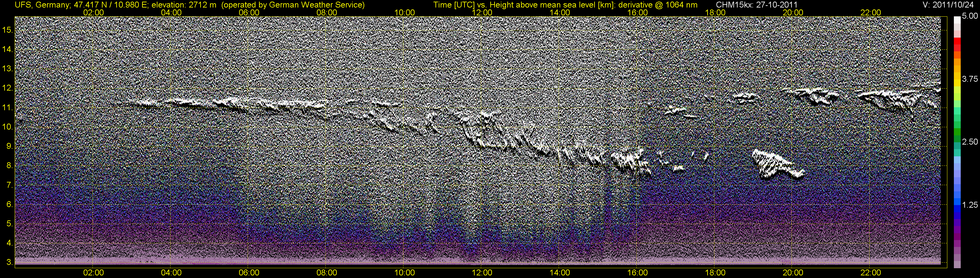Click the 5.00 value on the color scale

970,16
